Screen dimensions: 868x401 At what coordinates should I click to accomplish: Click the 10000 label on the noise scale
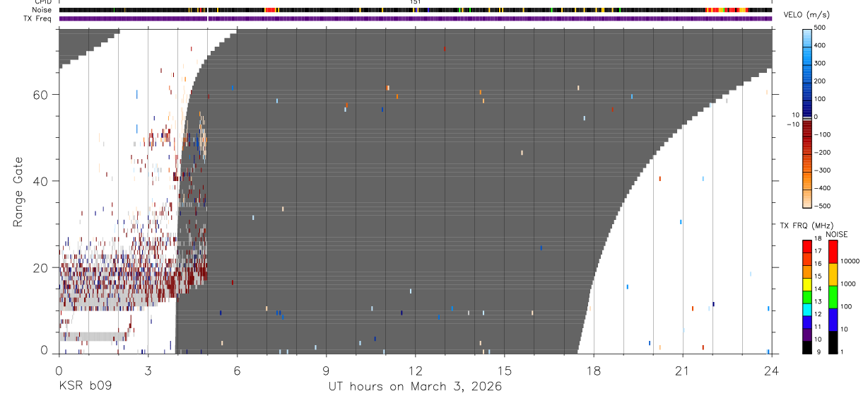pos(850,261)
